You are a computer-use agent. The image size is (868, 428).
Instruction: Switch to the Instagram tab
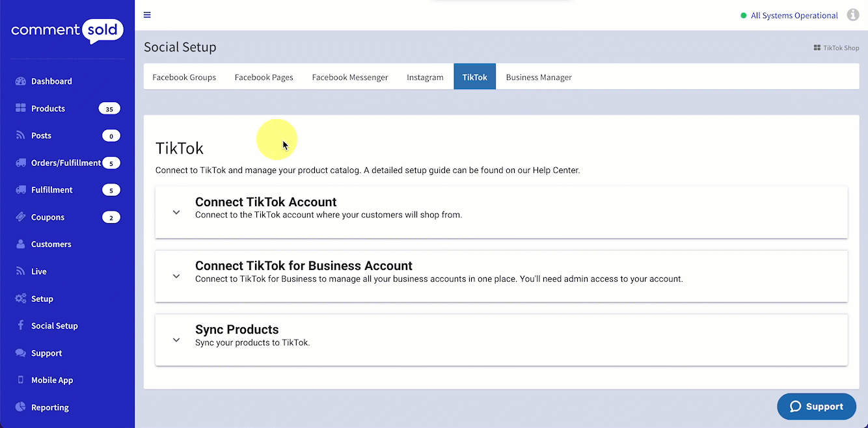tap(425, 77)
